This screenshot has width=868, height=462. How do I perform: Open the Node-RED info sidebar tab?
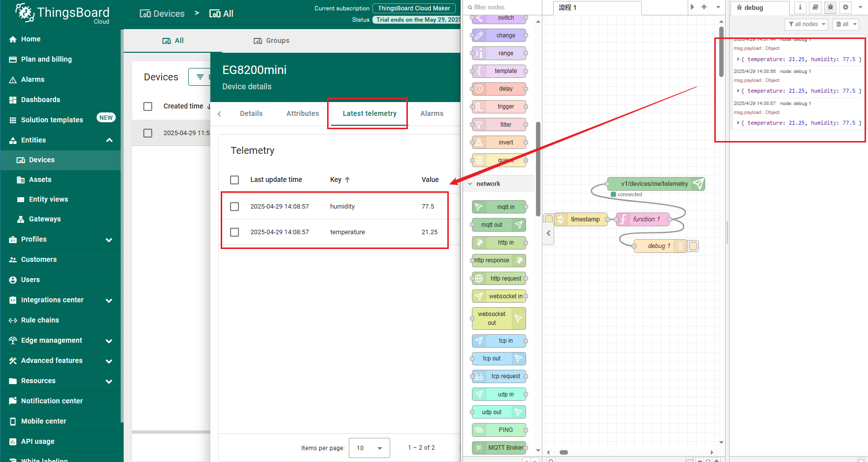pos(800,7)
